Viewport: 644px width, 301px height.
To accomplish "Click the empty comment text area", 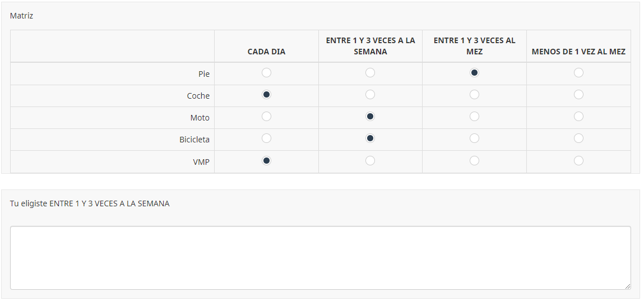I will (x=320, y=258).
